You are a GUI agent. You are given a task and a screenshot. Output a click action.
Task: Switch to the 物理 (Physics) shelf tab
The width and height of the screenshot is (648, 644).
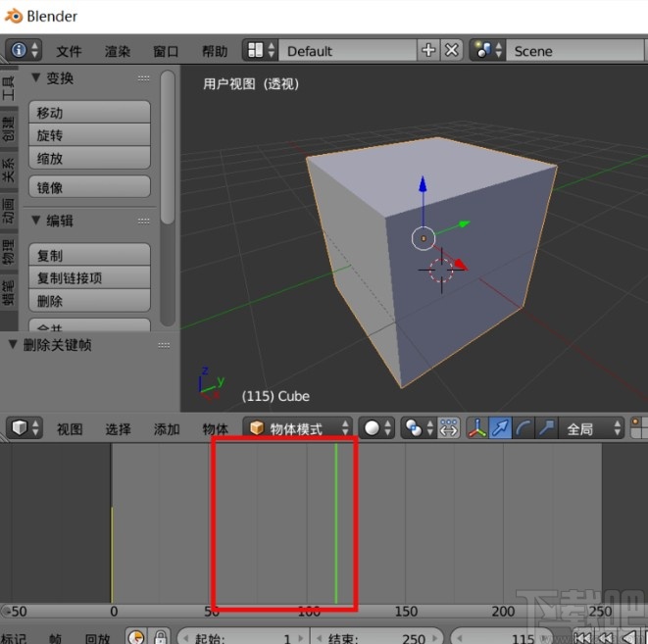pyautogui.click(x=9, y=252)
